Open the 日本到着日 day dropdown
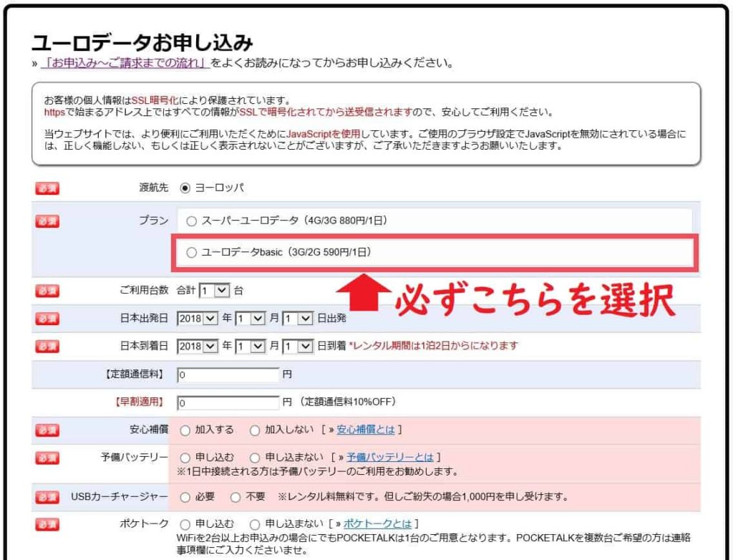Viewport: 733px width, 560px height. tap(298, 347)
